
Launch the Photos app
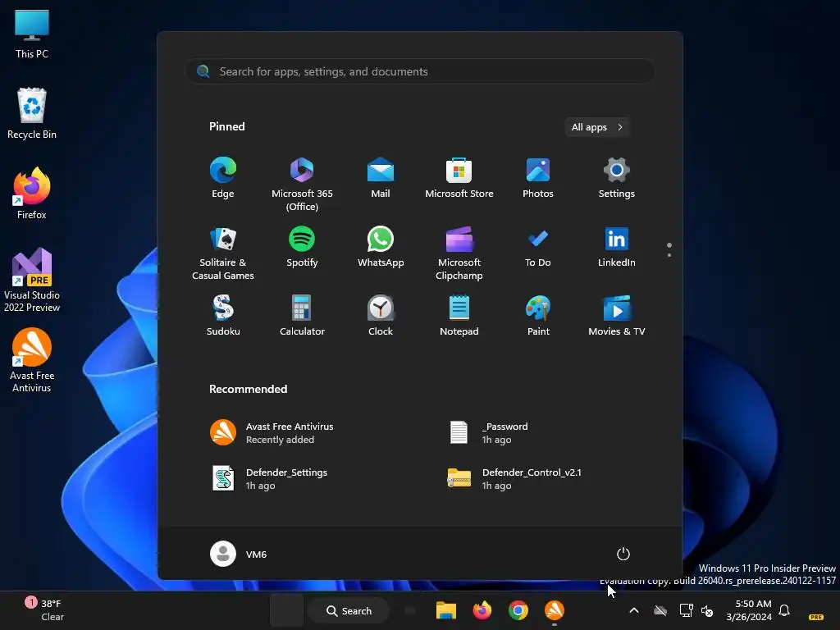point(538,178)
